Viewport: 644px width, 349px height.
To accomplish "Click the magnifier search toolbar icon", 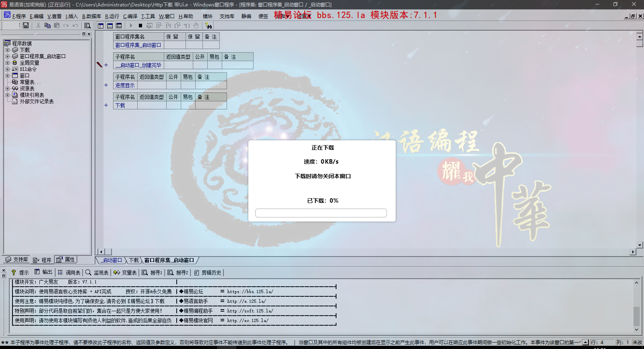I will pyautogui.click(x=87, y=25).
